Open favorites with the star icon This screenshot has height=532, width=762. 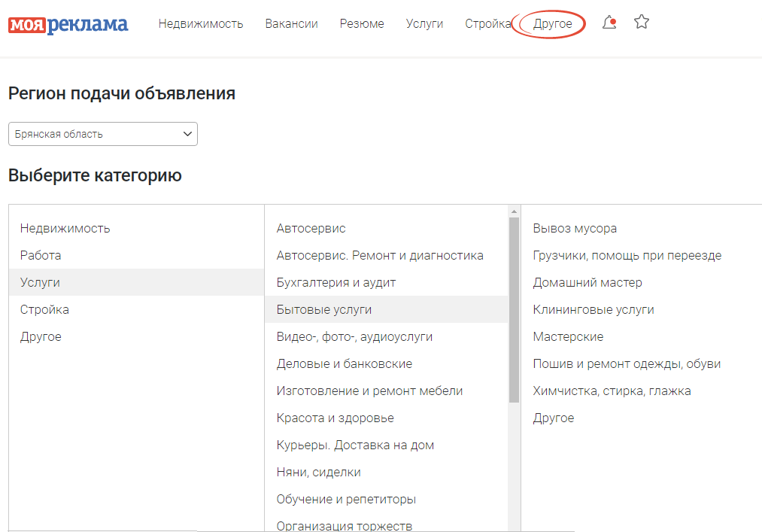pos(641,23)
